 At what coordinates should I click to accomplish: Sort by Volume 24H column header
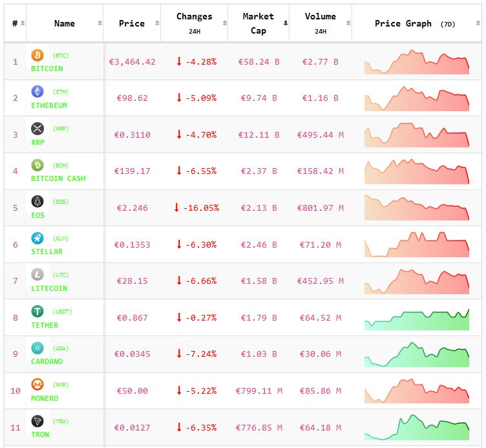[x=321, y=23]
